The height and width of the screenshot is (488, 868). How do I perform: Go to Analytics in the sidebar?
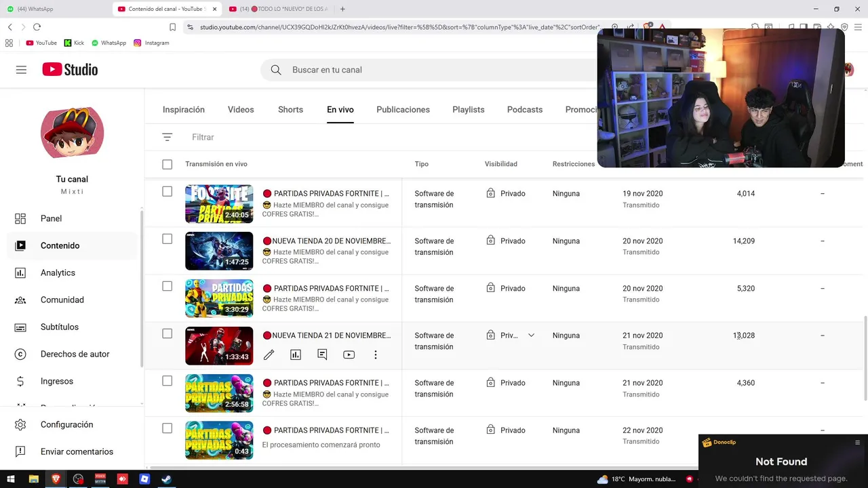click(x=72, y=272)
